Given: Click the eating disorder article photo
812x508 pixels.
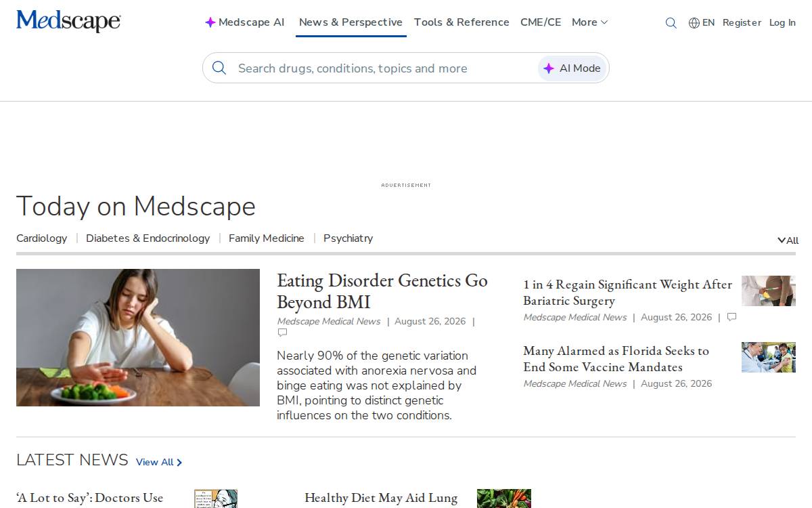Looking at the screenshot, I should coord(138,337).
